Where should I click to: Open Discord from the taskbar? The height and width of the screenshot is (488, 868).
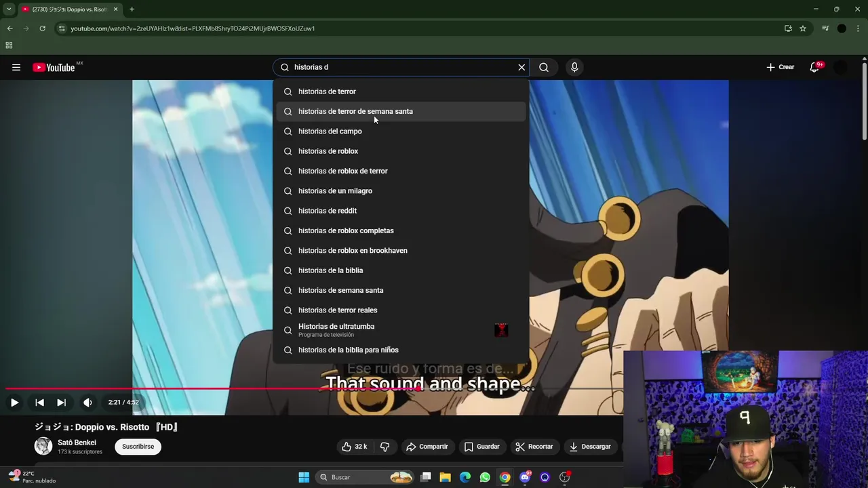tap(525, 477)
